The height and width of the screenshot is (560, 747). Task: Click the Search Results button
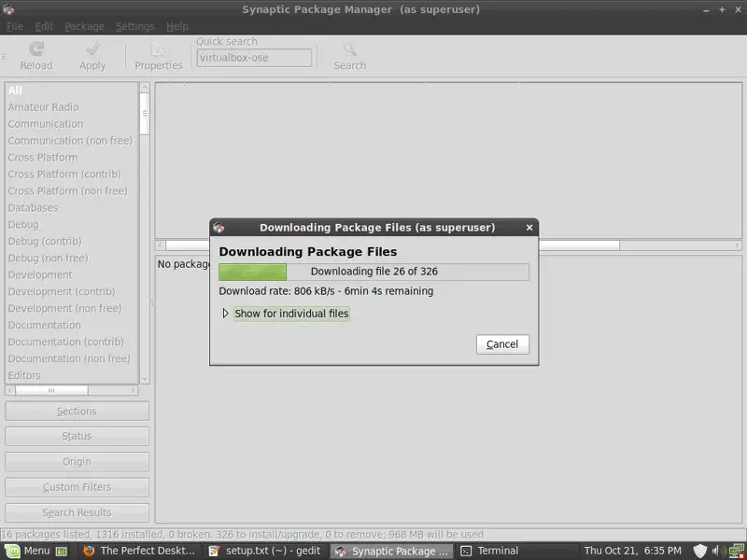pos(77,512)
